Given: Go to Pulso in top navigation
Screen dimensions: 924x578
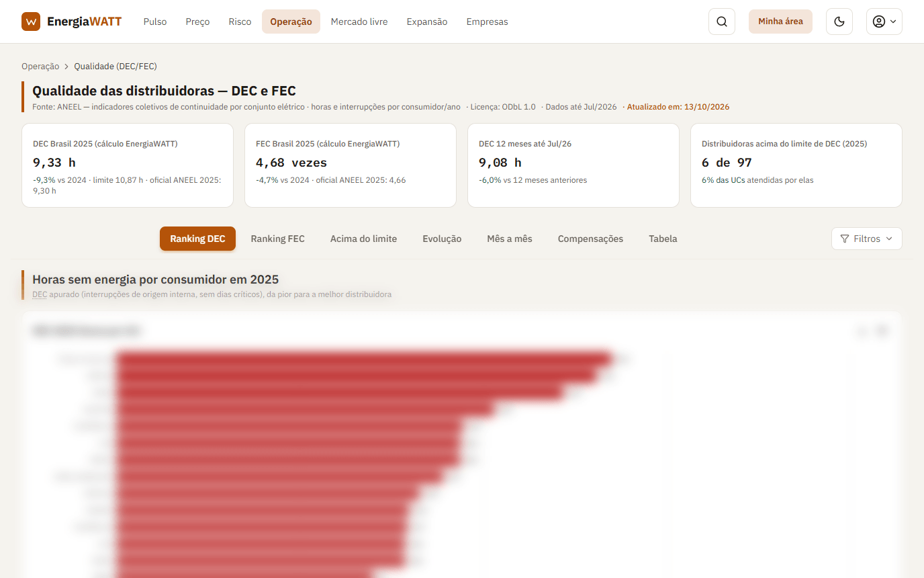Looking at the screenshot, I should tap(155, 22).
